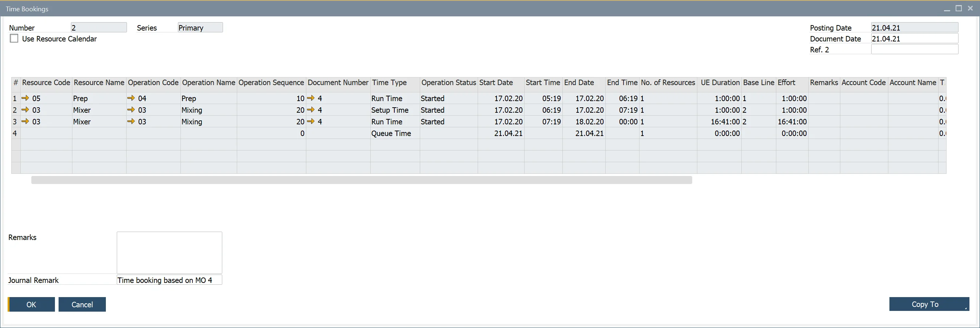The width and height of the screenshot is (980, 328).
Task: Select the Queue Time row number 4
Action: (x=15, y=133)
